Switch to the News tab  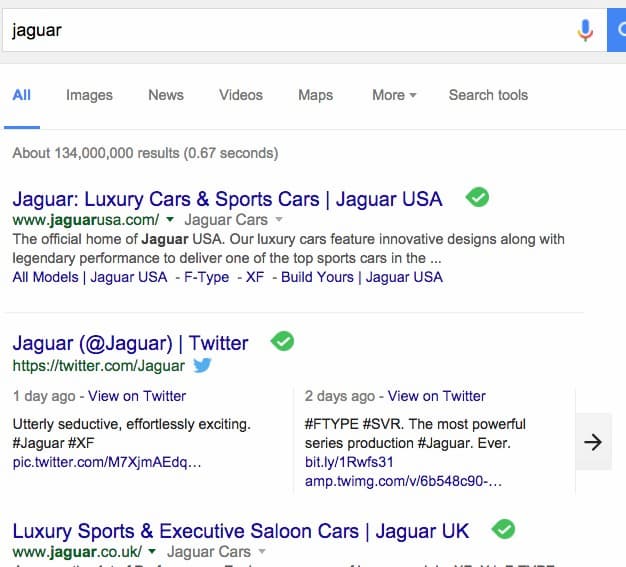166,95
